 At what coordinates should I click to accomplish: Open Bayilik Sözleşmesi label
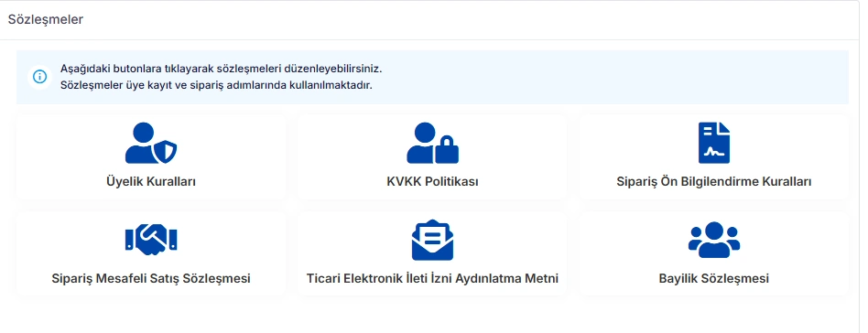tap(714, 279)
